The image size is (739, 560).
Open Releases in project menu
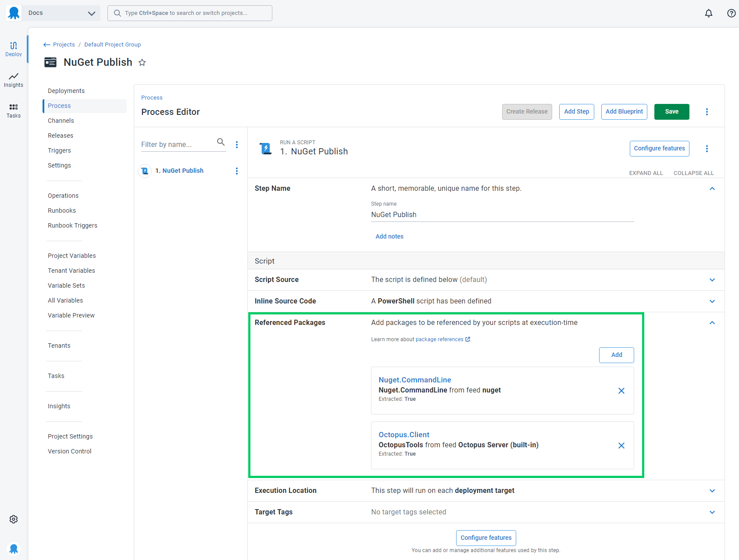coord(61,136)
